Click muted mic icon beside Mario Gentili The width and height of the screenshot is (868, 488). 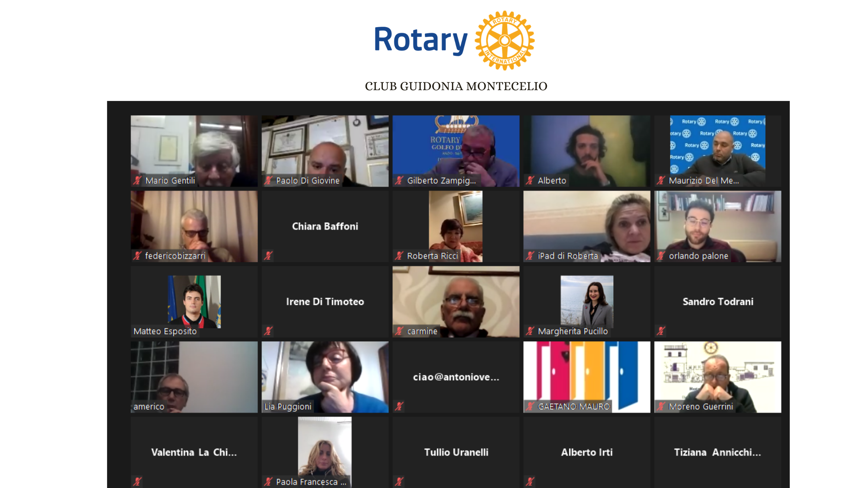click(x=137, y=180)
